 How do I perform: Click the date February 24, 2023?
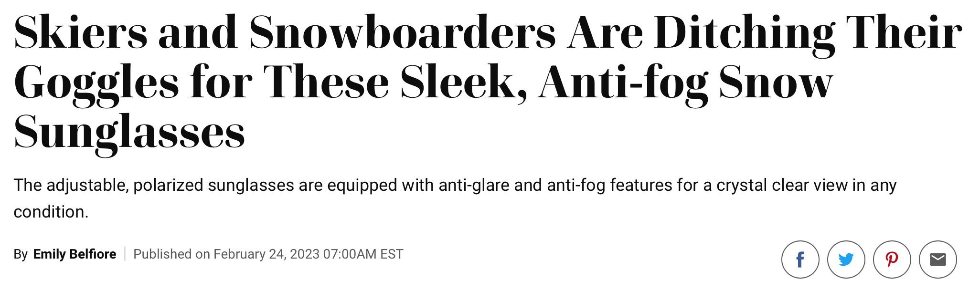pos(266,254)
